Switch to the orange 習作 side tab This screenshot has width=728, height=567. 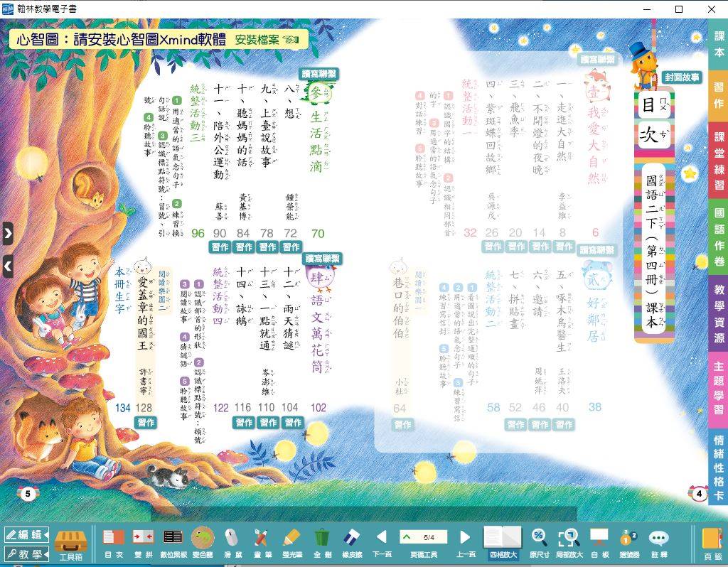click(719, 96)
